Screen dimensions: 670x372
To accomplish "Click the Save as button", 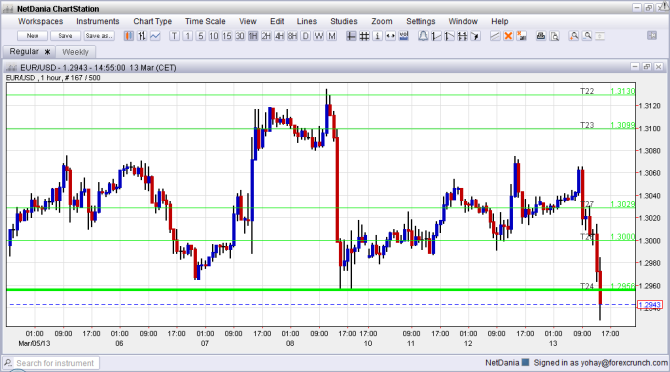I will click(99, 36).
